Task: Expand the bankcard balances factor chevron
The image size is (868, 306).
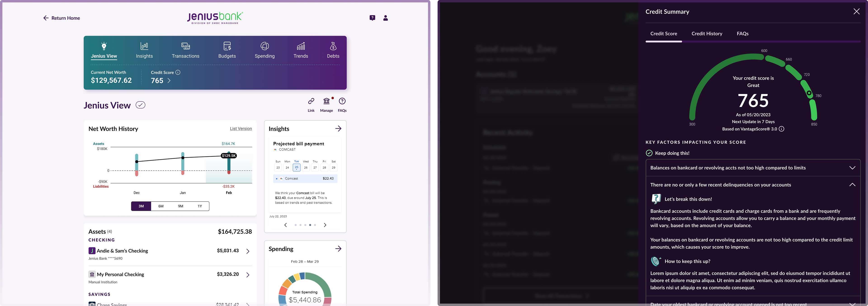Action: (x=852, y=168)
